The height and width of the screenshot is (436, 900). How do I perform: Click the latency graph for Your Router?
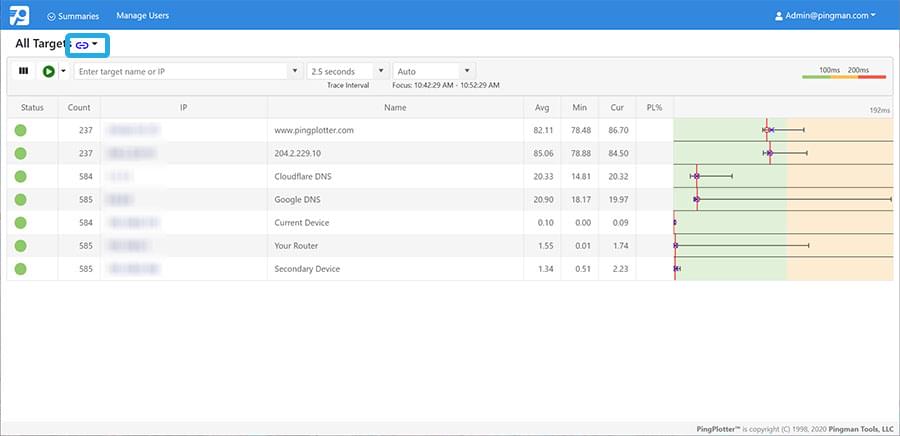[783, 246]
